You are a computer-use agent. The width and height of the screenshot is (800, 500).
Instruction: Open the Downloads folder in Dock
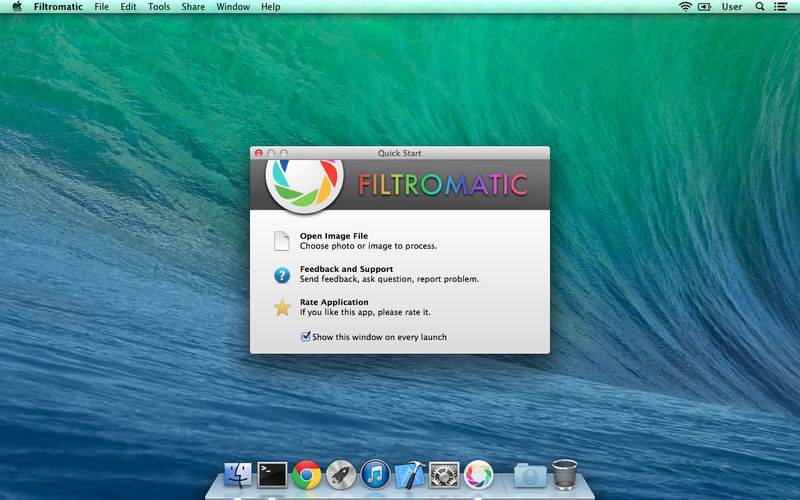click(530, 475)
